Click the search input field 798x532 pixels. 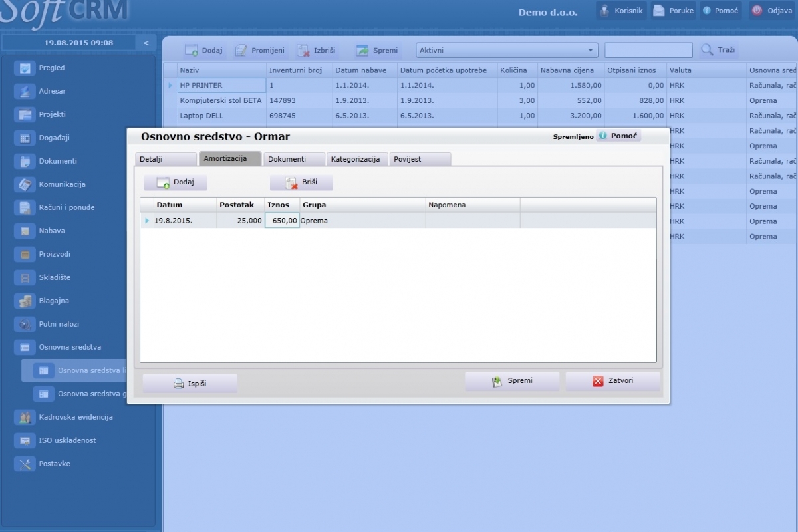648,50
